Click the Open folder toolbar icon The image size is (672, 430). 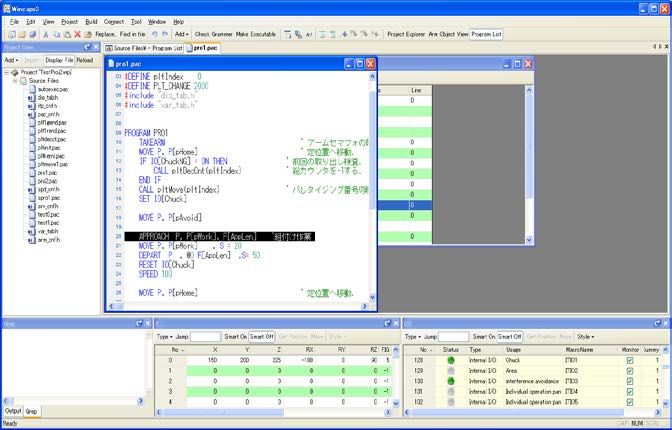click(22, 34)
